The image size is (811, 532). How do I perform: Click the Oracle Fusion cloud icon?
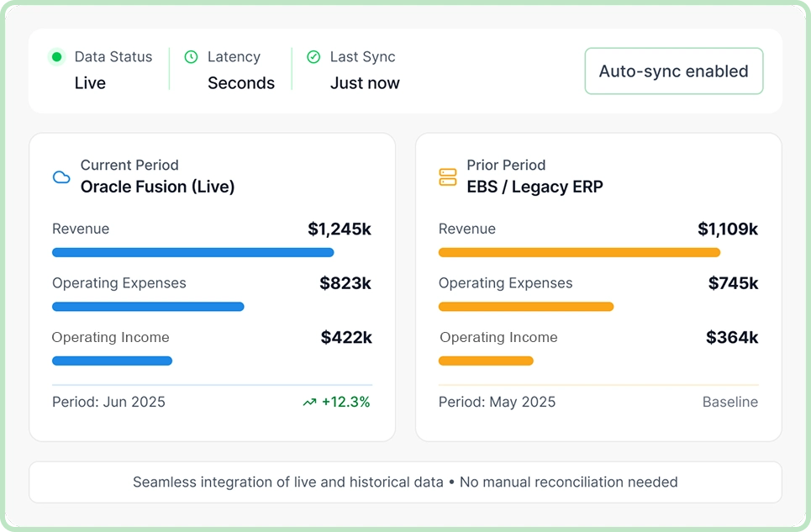[x=61, y=177]
